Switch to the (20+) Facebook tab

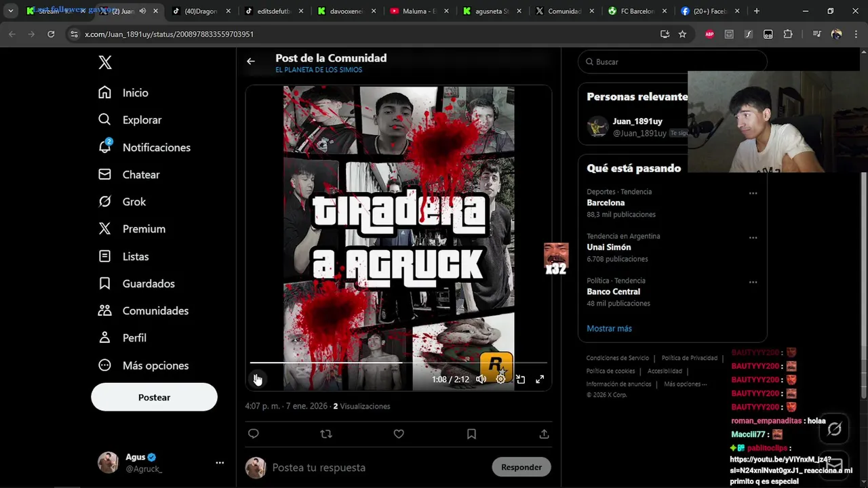tap(711, 11)
